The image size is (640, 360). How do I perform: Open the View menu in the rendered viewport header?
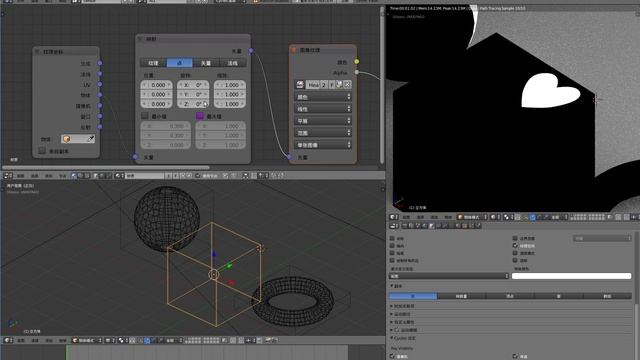(407, 217)
